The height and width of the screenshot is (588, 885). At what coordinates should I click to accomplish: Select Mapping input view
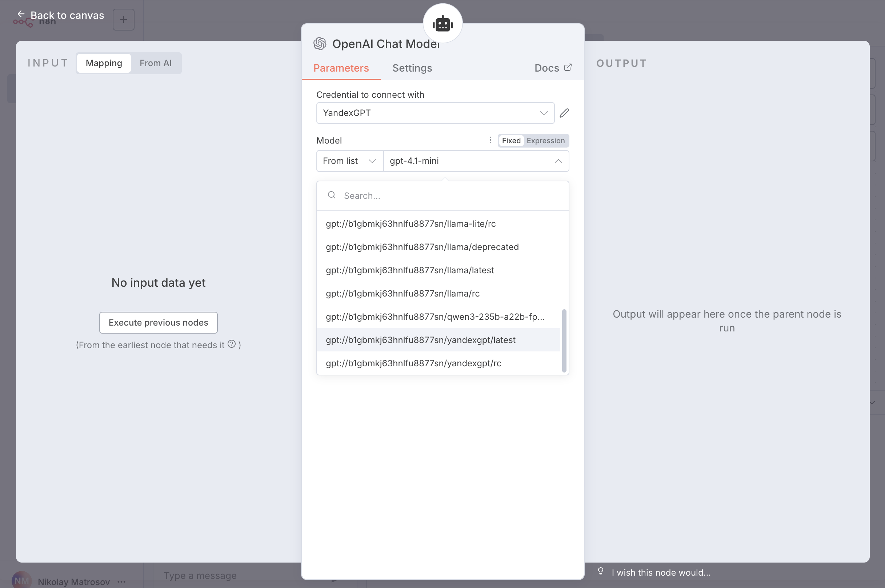[x=104, y=63]
